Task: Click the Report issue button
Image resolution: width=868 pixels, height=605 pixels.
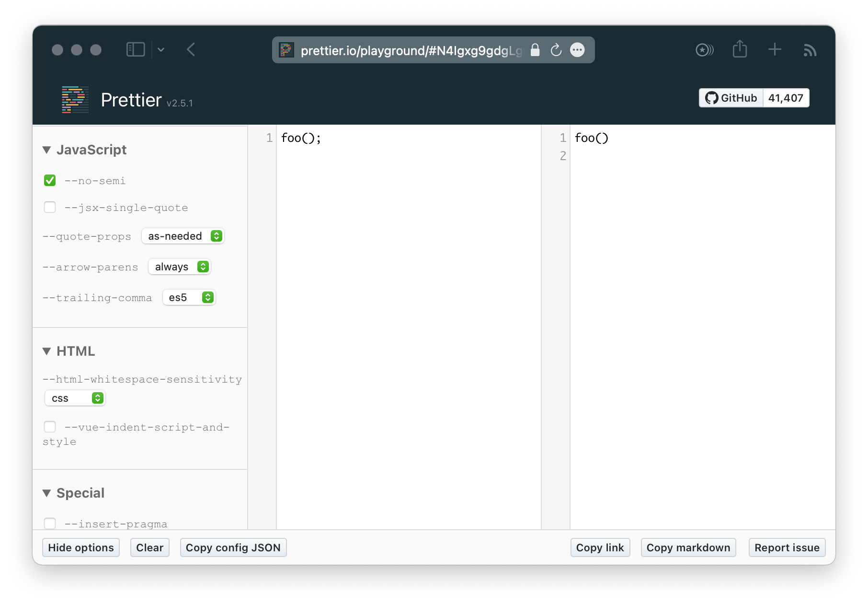Action: pyautogui.click(x=787, y=547)
